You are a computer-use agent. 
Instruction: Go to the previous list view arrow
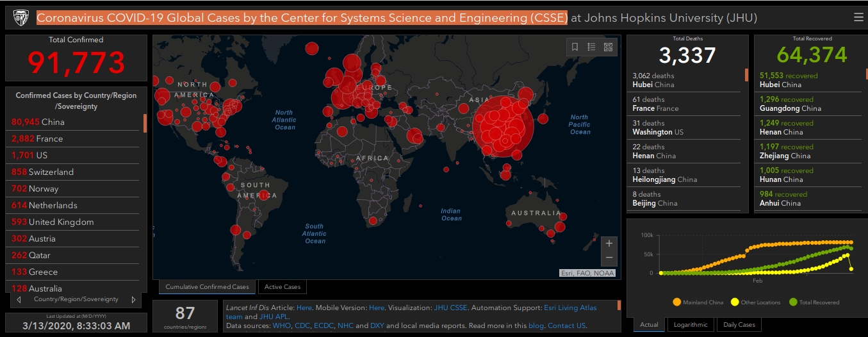19,299
